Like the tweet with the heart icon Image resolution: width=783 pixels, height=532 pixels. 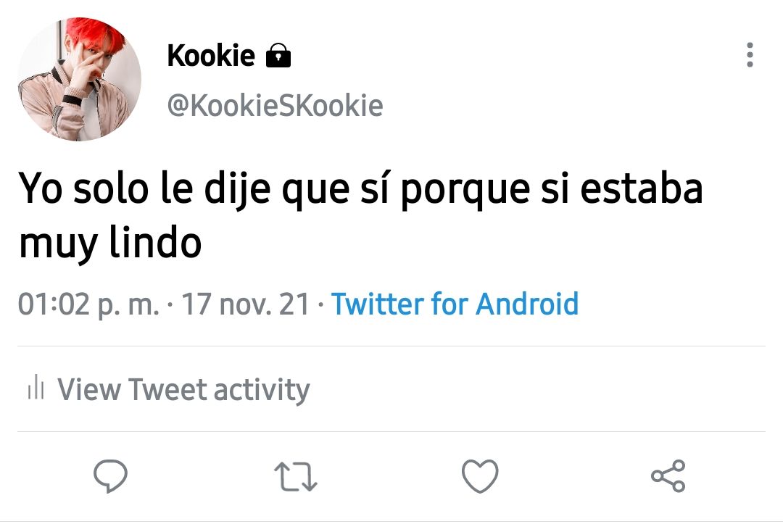pos(480,476)
